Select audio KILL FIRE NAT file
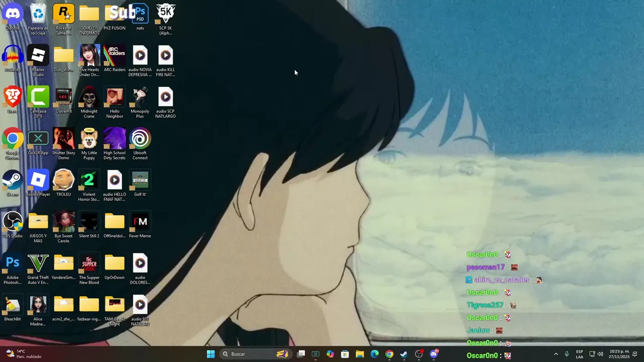Viewport: 644px width, 362px height. pos(166,61)
